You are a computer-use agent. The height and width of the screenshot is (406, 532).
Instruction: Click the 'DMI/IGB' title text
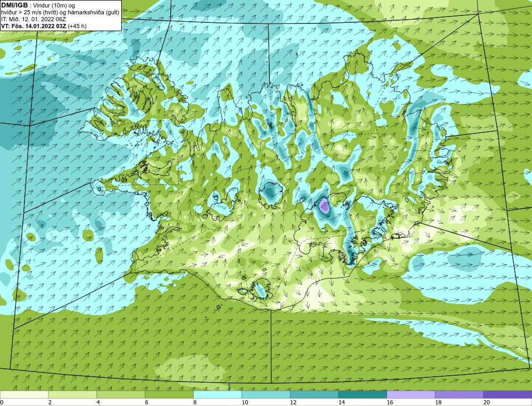tap(14, 5)
